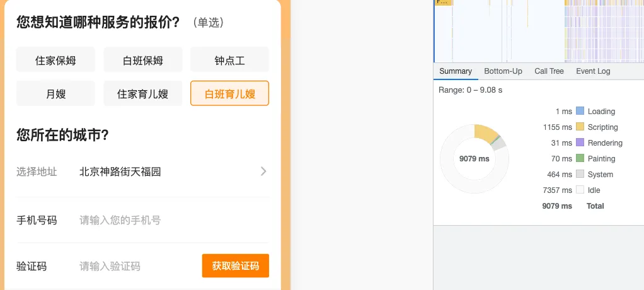Image resolution: width=644 pixels, height=290 pixels.
Task: Click the yellow Scripting color swatch
Action: point(580,127)
